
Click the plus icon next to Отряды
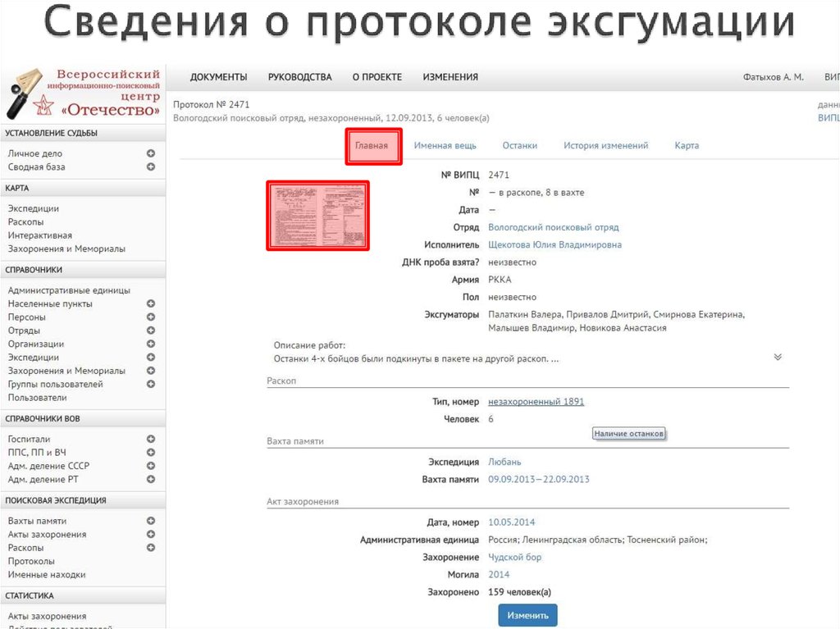[x=151, y=330]
